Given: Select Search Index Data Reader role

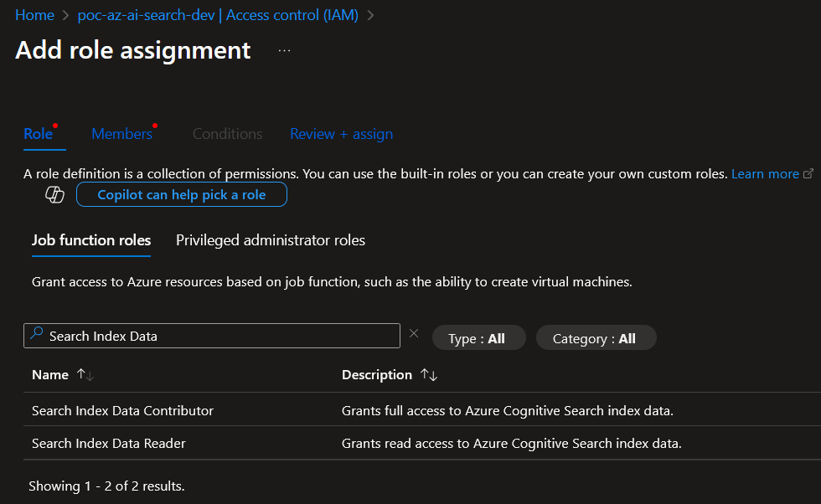Looking at the screenshot, I should click(108, 443).
